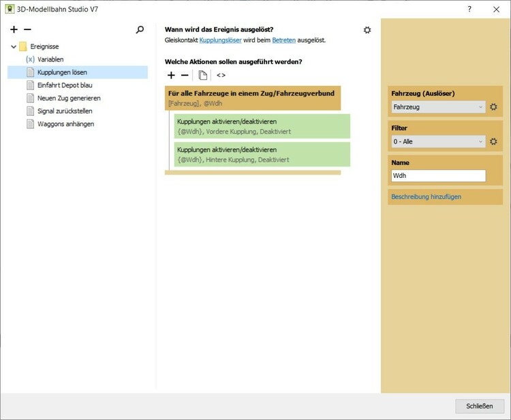Click the plus icon to add event

[14, 30]
